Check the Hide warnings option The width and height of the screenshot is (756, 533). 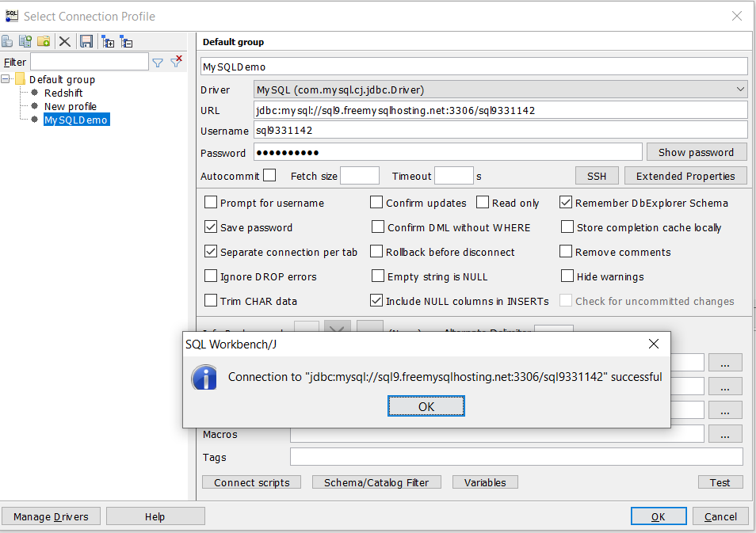(x=567, y=276)
